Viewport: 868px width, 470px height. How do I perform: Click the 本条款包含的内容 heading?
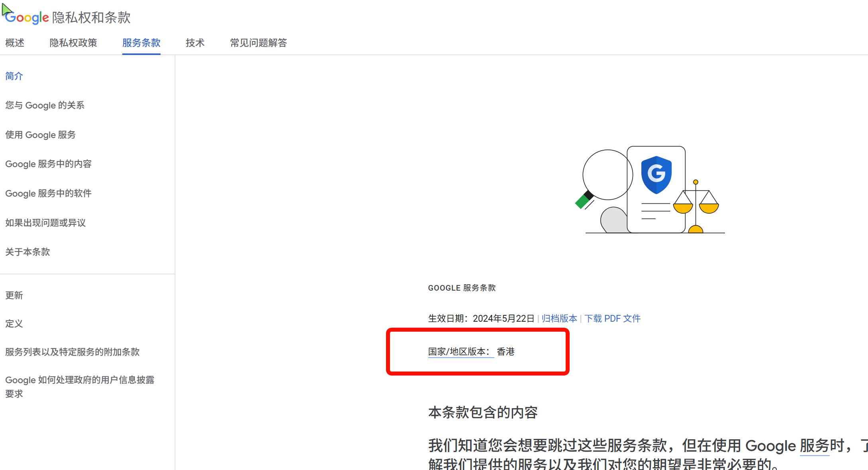click(x=483, y=412)
